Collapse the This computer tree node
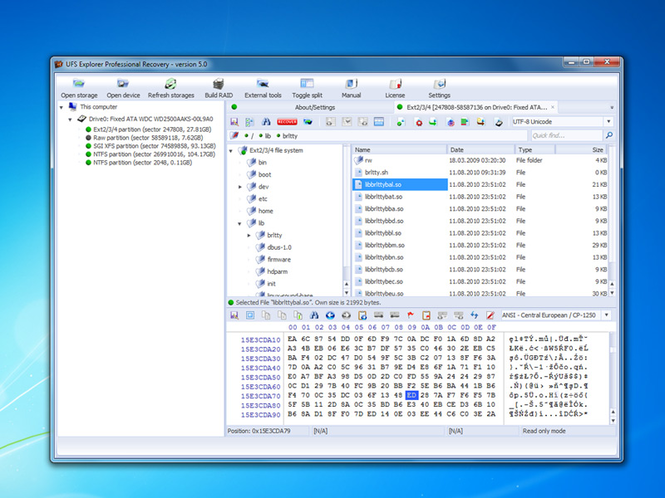Viewport: 665px width, 498px height. [x=61, y=107]
